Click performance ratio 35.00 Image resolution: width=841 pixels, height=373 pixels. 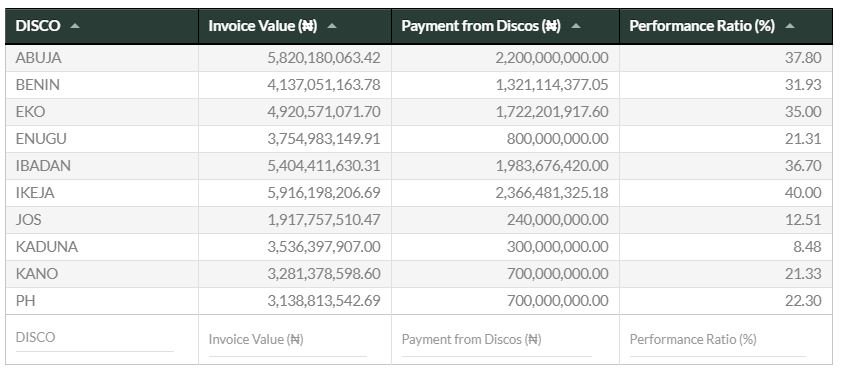pyautogui.click(x=803, y=112)
